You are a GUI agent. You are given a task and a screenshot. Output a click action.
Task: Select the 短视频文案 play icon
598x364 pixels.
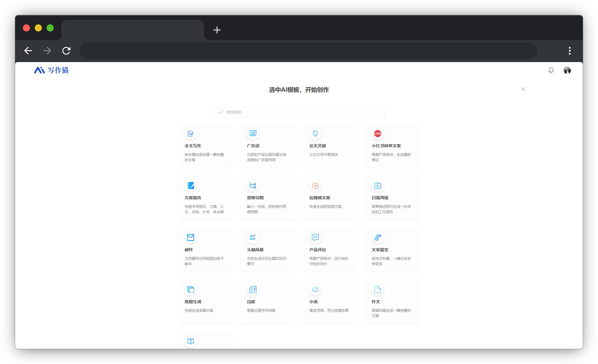point(315,186)
